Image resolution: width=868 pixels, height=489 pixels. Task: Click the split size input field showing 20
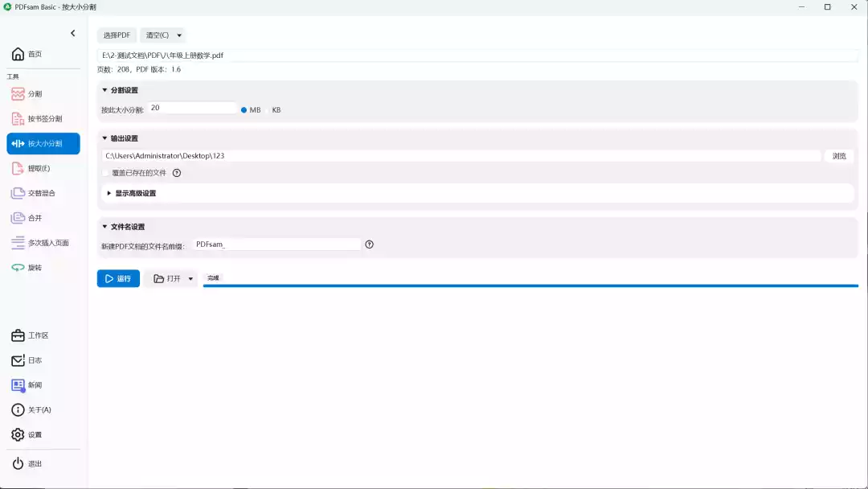point(191,108)
